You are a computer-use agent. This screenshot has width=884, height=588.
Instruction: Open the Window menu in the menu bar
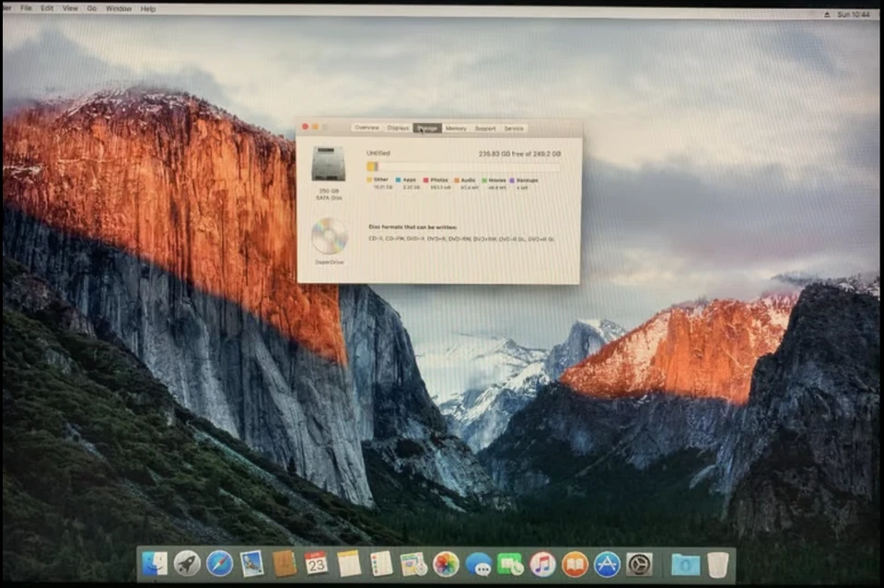pyautogui.click(x=118, y=7)
